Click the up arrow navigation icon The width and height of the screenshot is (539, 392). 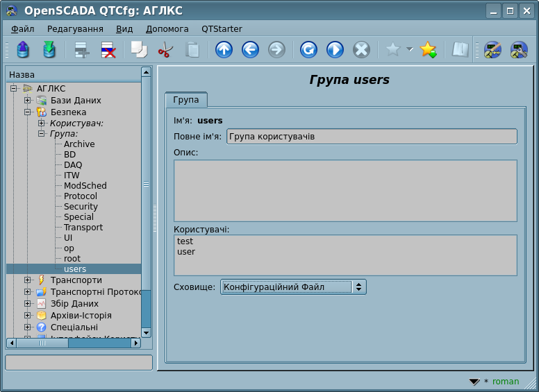tap(224, 50)
